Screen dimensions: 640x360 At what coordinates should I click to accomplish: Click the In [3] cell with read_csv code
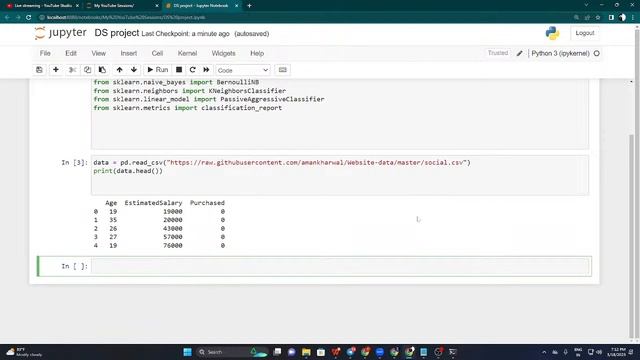(x=340, y=175)
